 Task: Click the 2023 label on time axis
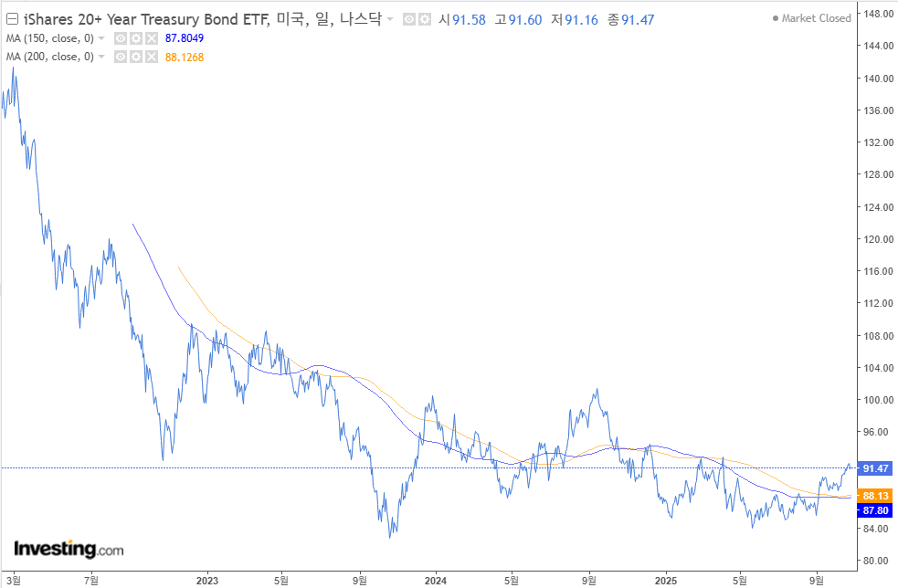coord(207,581)
